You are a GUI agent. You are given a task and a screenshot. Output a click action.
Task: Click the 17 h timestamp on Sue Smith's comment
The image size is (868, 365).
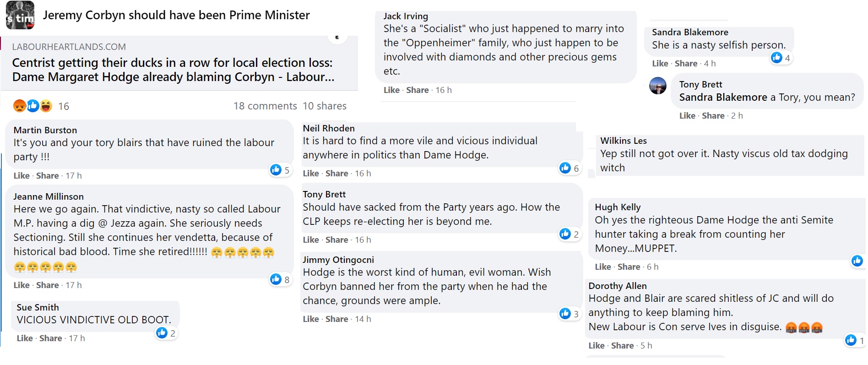click(77, 338)
